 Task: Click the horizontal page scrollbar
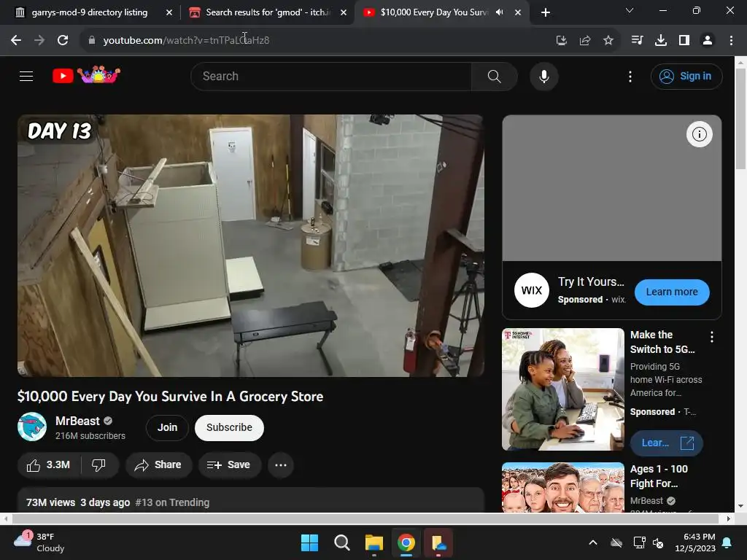coord(366,518)
